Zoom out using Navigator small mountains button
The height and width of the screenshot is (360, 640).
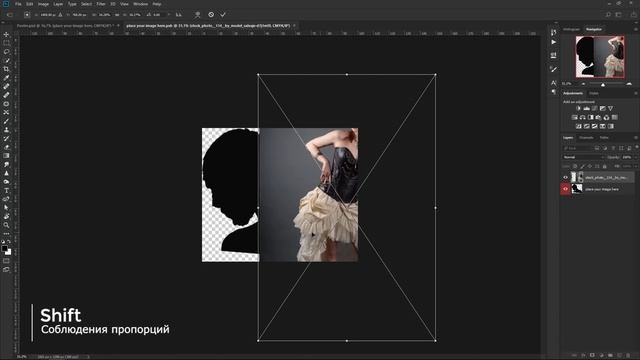tap(583, 84)
